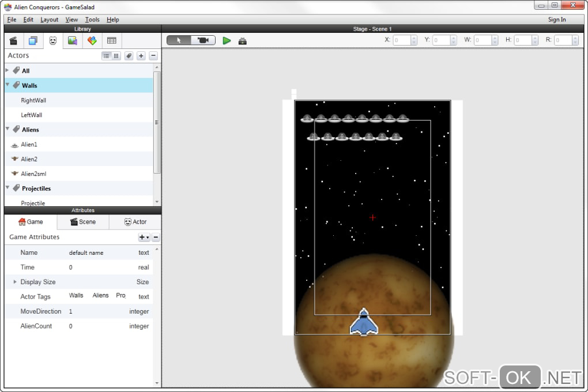Image resolution: width=588 pixels, height=392 pixels.
Task: Click the Projectiles tag icon
Action: 16,188
